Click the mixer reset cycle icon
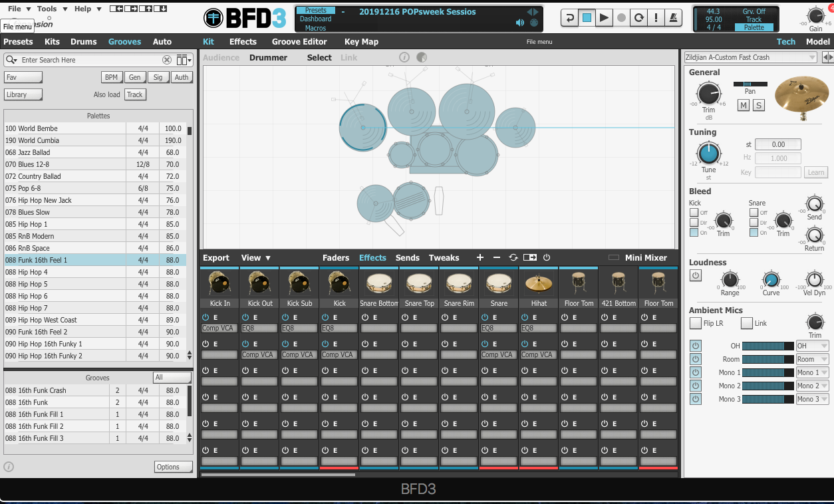The width and height of the screenshot is (834, 504). [x=513, y=257]
